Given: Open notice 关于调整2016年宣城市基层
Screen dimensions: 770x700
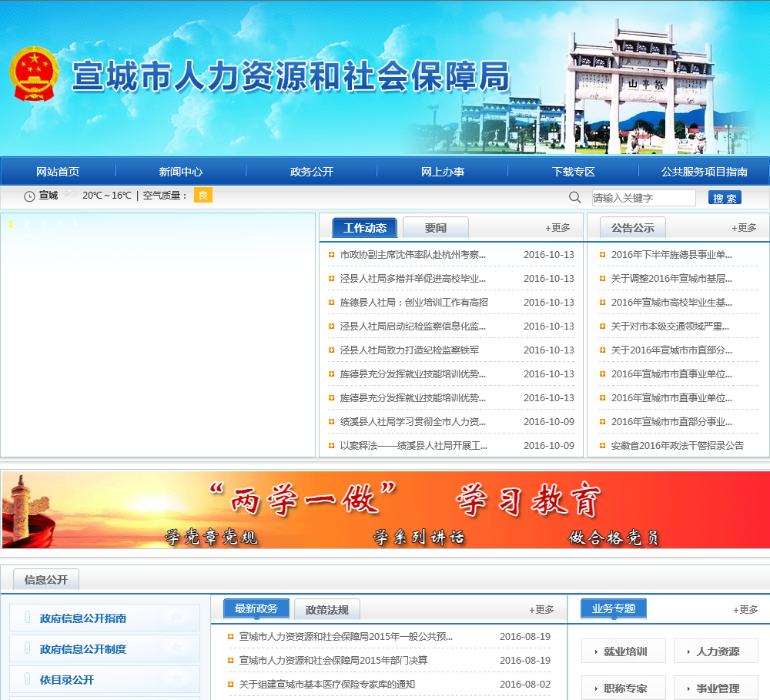Looking at the screenshot, I should tap(671, 279).
